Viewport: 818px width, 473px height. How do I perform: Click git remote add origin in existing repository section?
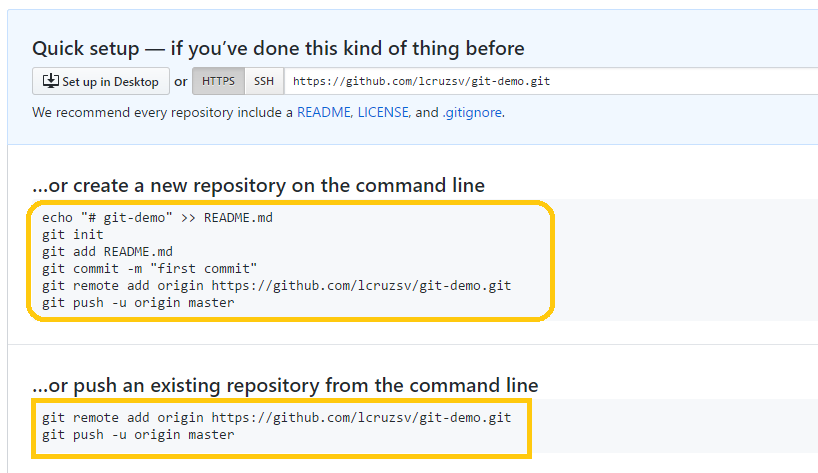[276, 418]
